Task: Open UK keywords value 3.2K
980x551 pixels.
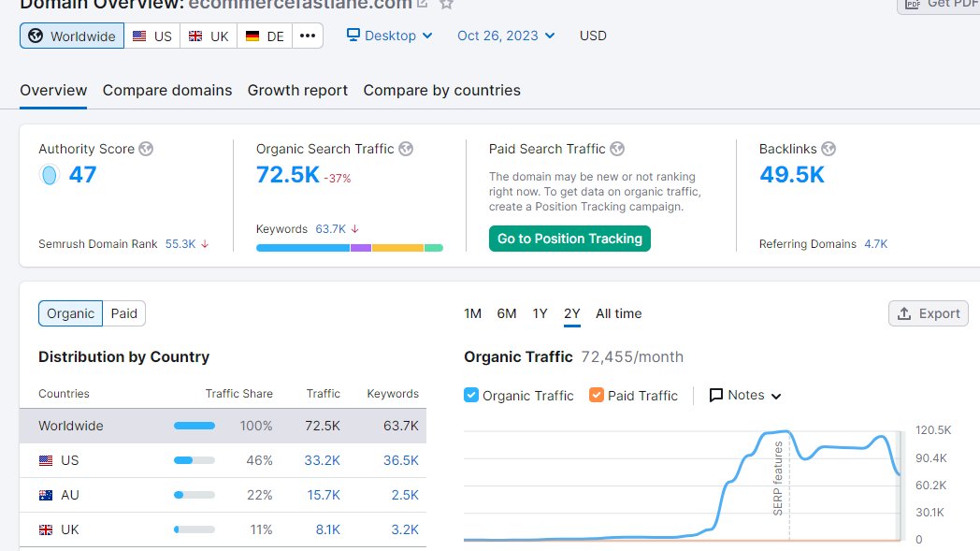Action: coord(405,529)
